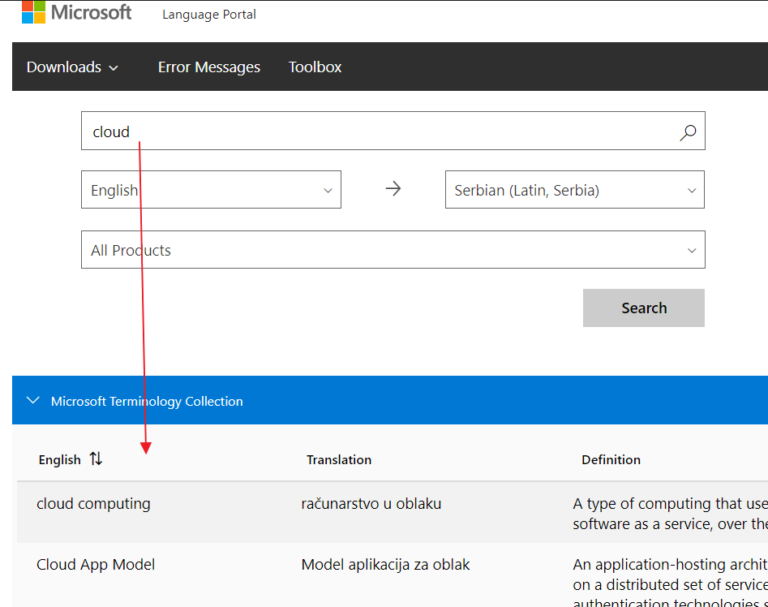768x607 pixels.
Task: Click the Microsoft logo
Action: click(76, 12)
